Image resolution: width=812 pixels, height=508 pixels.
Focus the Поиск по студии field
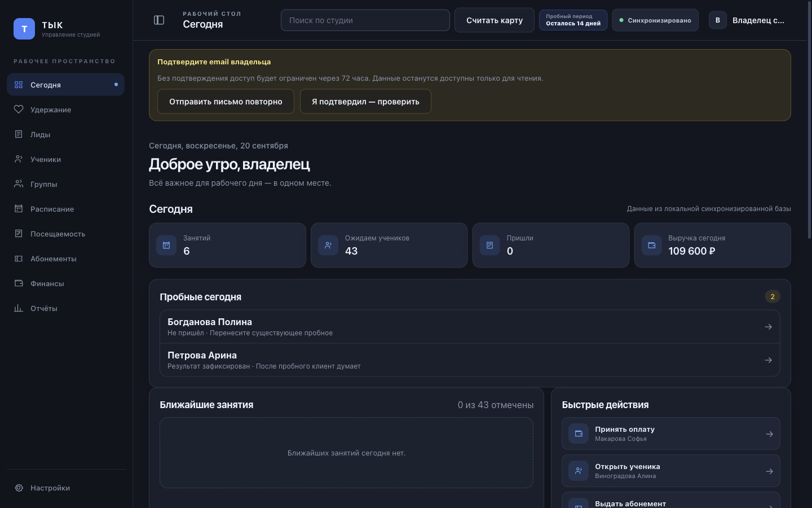(365, 20)
